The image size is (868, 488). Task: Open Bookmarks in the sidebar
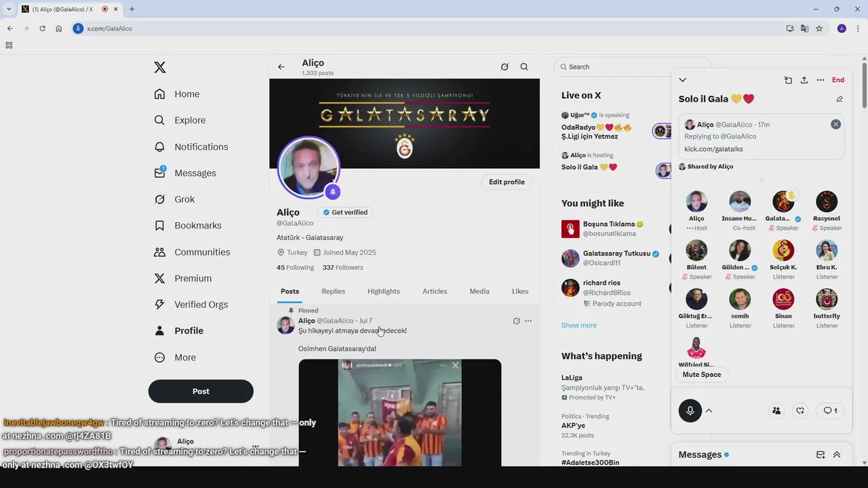tap(188, 225)
